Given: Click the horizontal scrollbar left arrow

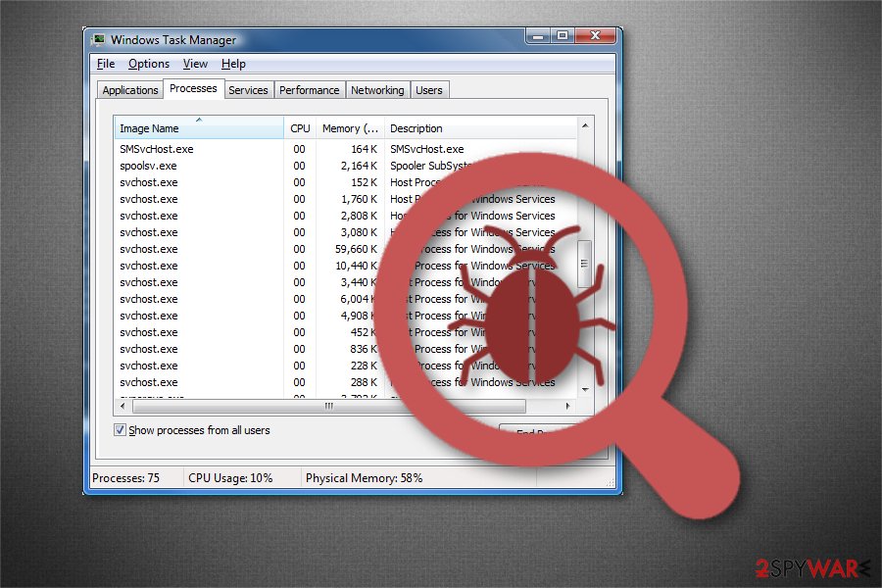Looking at the screenshot, I should pyautogui.click(x=122, y=405).
